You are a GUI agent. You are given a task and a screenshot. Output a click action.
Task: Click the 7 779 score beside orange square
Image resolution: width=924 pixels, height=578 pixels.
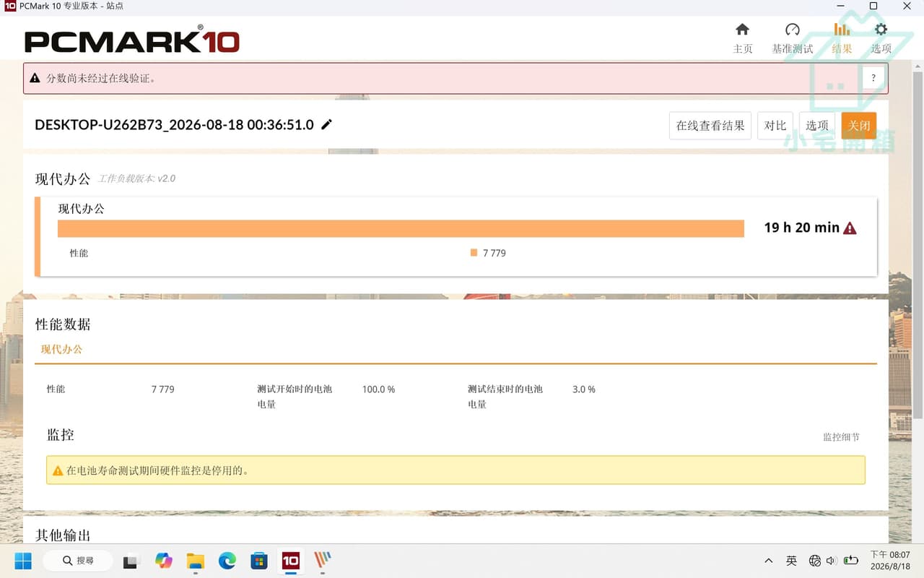coord(494,253)
